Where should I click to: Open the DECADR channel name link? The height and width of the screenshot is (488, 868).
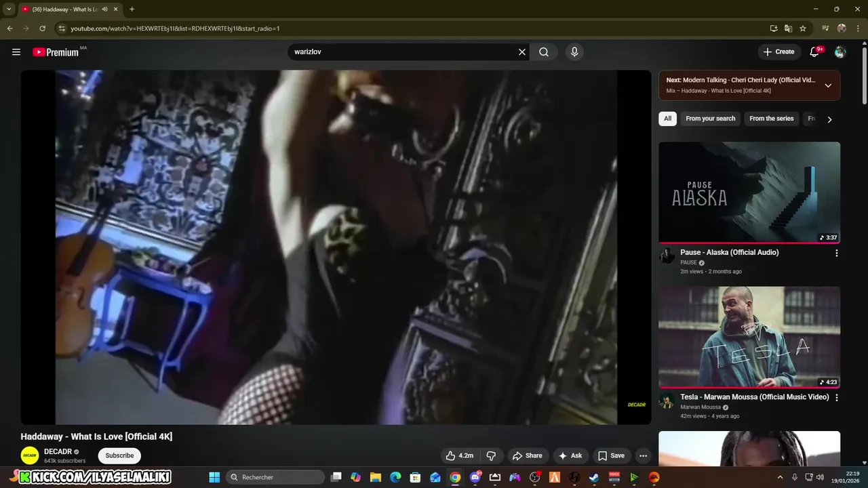(58, 451)
